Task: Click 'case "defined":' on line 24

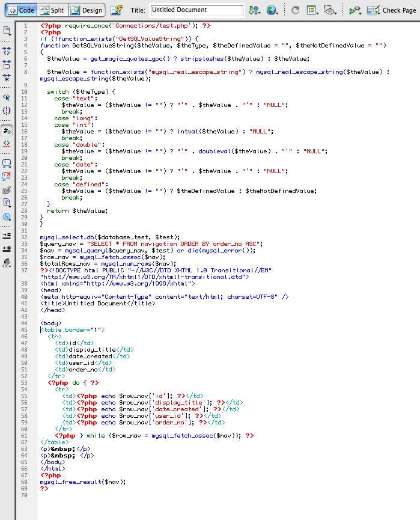Action: pos(81,185)
